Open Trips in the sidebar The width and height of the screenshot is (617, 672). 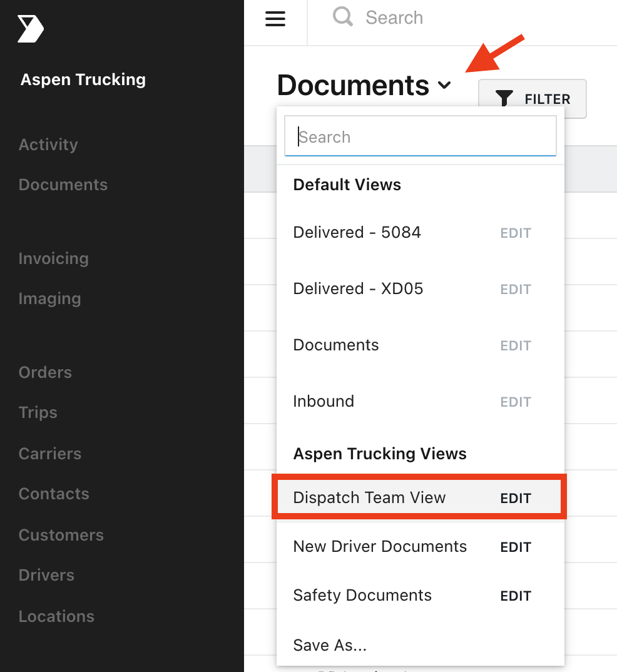click(38, 412)
